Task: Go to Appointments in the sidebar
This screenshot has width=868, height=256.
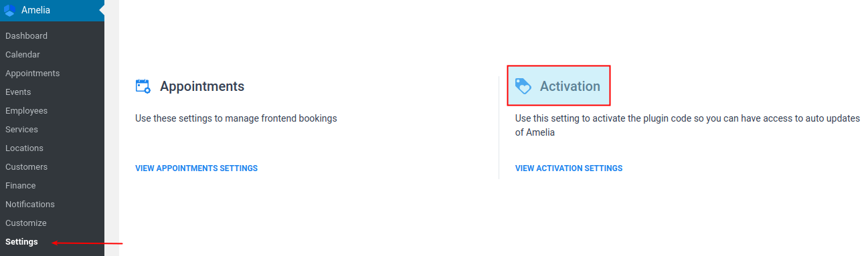Action: point(32,74)
